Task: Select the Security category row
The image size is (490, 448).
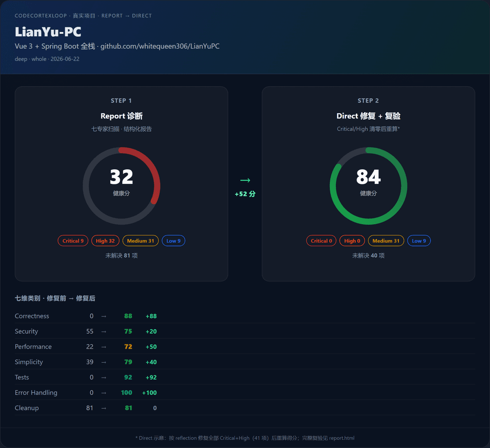Action: [245, 331]
